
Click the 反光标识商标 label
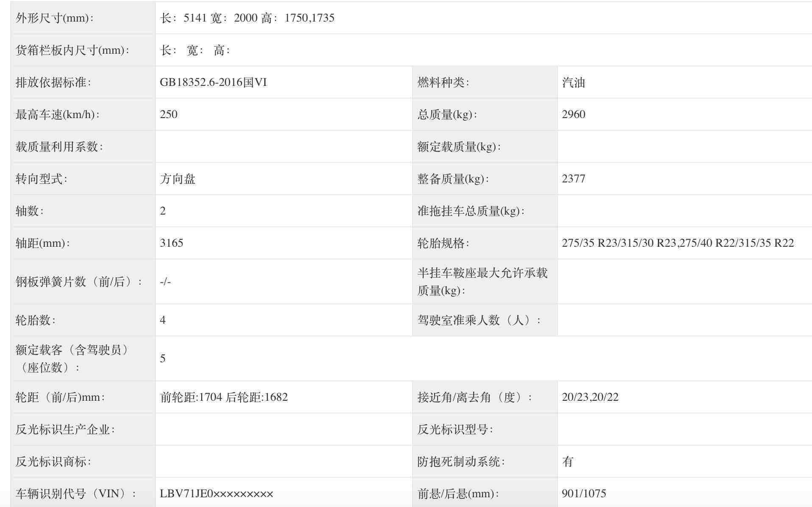click(53, 461)
